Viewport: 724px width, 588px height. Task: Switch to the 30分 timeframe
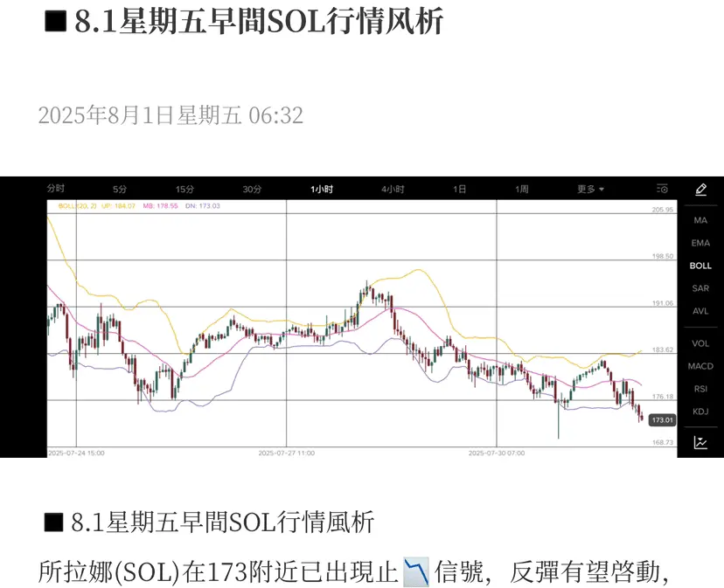[252, 190]
